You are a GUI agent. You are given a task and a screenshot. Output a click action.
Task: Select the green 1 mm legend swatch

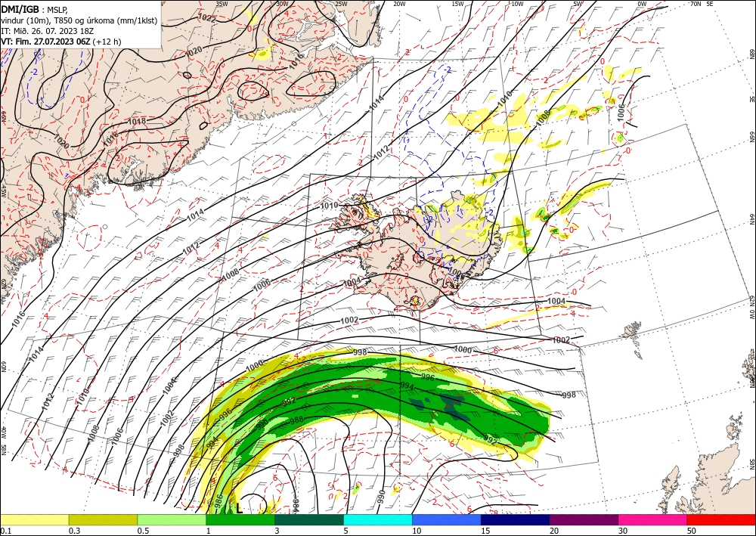pos(240,519)
